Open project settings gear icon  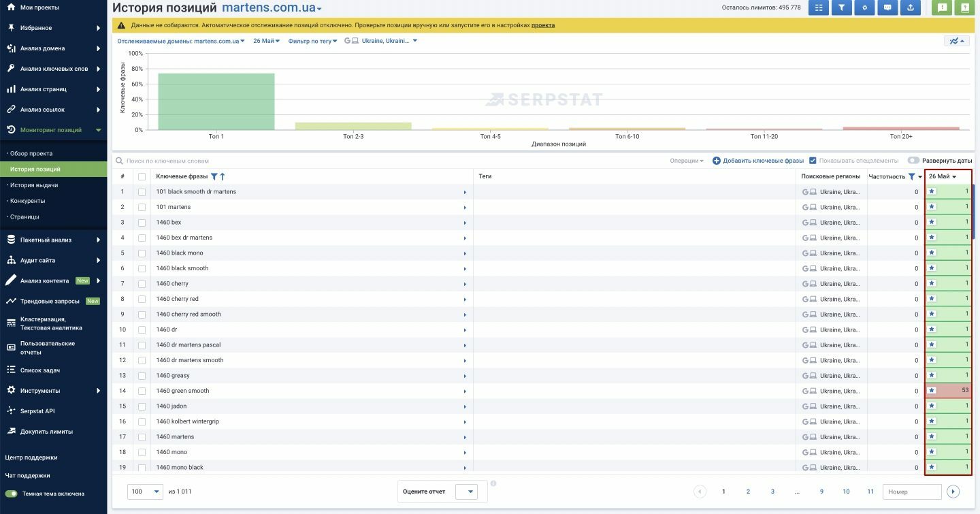pos(865,7)
